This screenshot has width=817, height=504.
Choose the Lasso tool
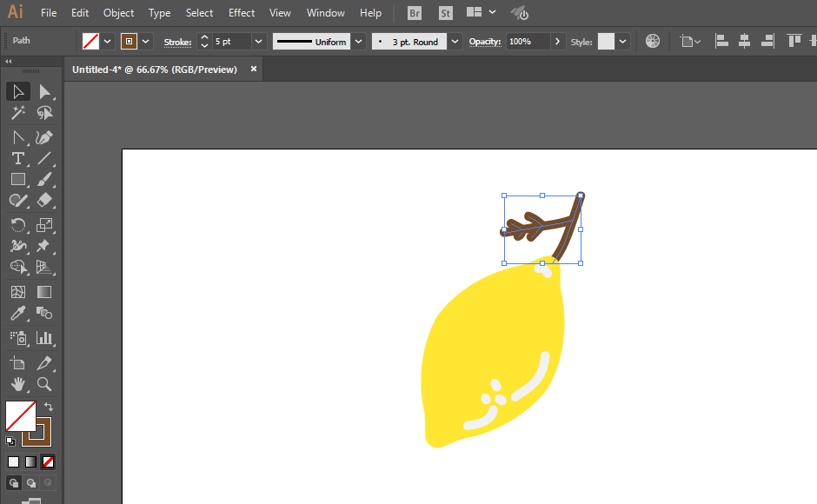point(44,113)
